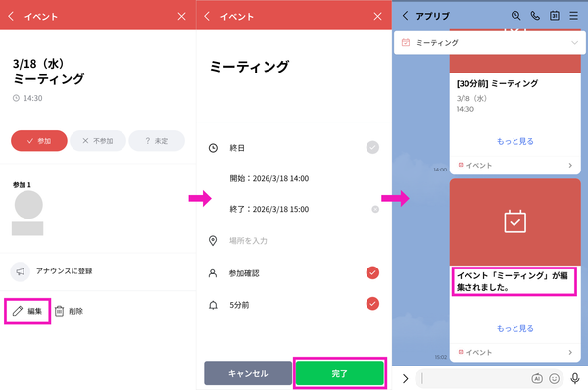Click the calendar icon in the ミーティング banner
This screenshot has width=588, height=390.
(x=406, y=43)
